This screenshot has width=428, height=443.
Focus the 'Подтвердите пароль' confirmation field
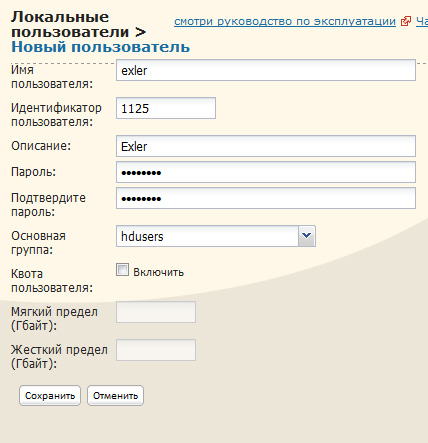point(266,198)
